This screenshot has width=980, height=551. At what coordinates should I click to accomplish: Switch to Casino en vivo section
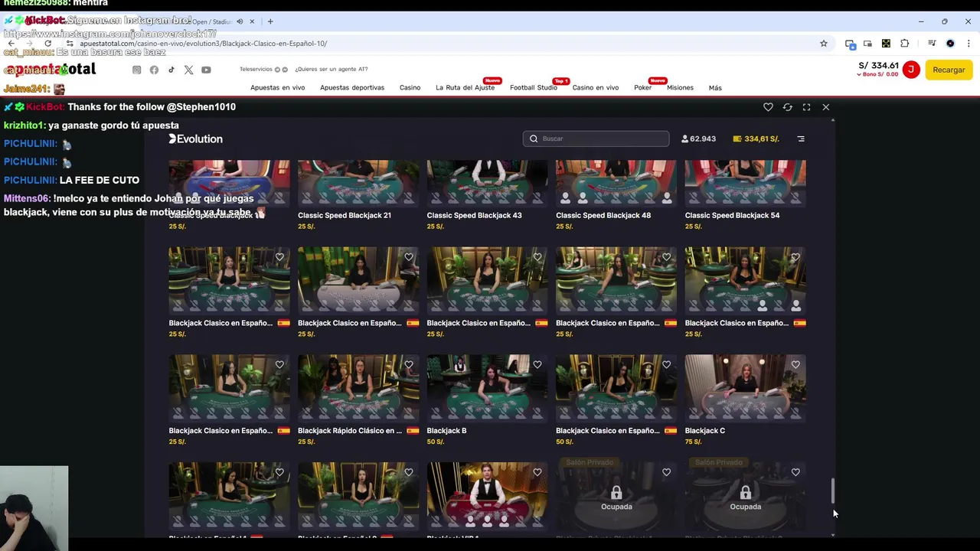point(596,87)
